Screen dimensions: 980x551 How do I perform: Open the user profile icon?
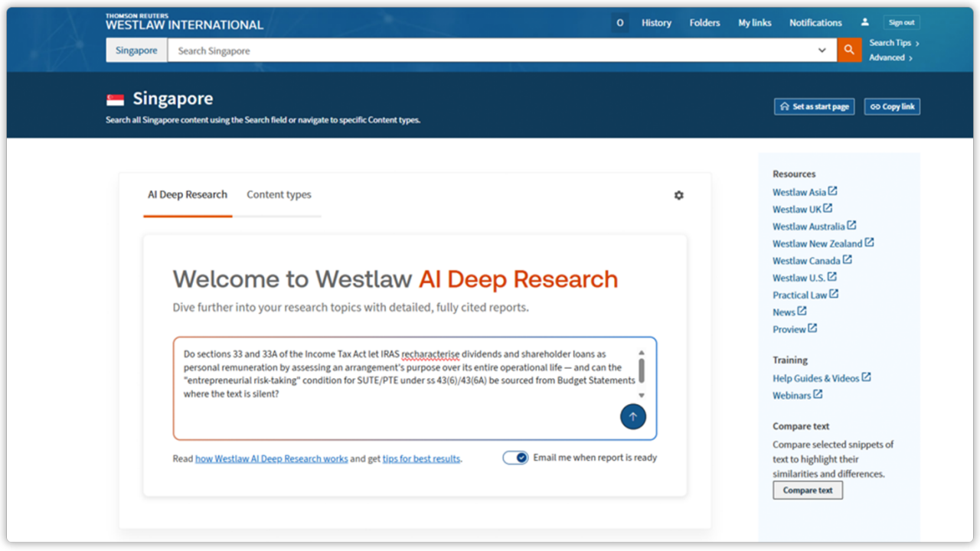click(865, 23)
